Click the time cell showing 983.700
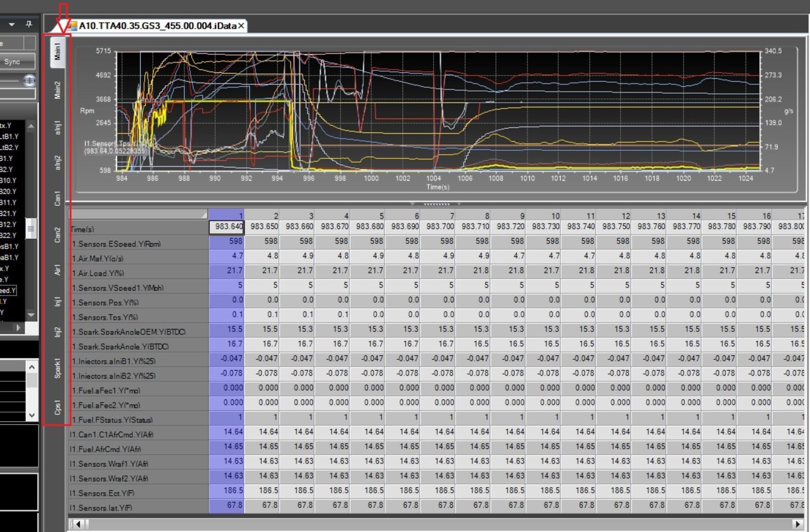810x532 pixels. (439, 227)
